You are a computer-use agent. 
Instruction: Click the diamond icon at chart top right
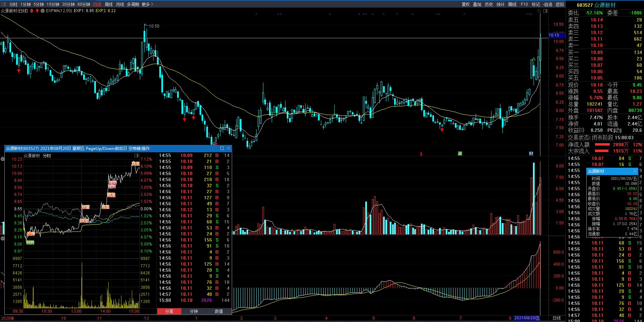click(x=539, y=11)
